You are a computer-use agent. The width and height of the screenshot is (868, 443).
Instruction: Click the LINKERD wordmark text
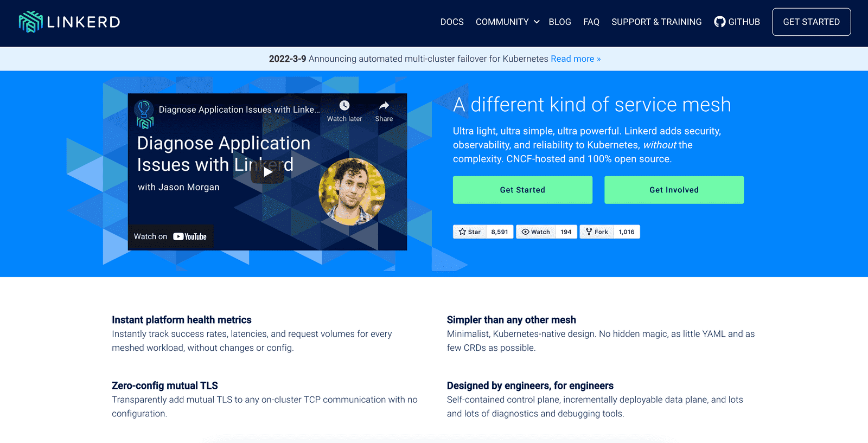coord(83,22)
